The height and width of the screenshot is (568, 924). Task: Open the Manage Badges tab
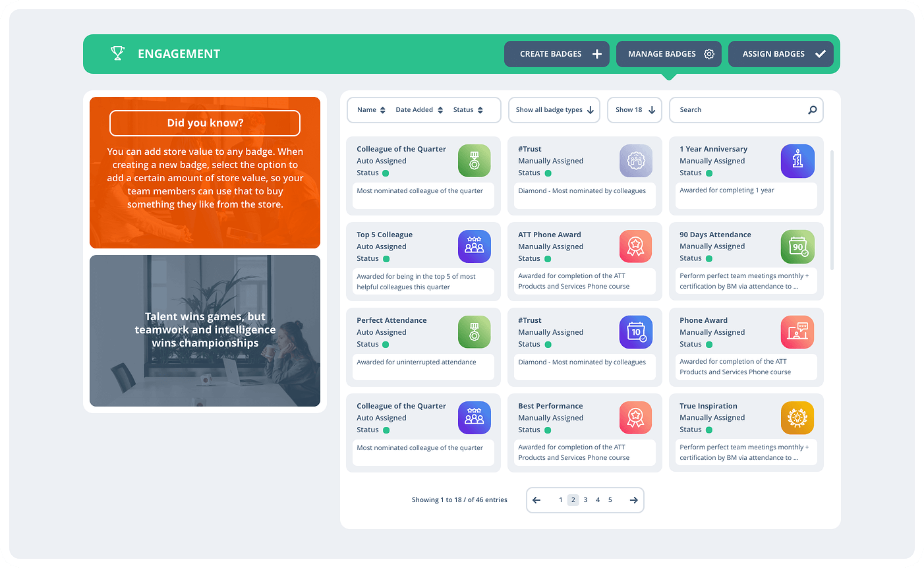point(669,54)
